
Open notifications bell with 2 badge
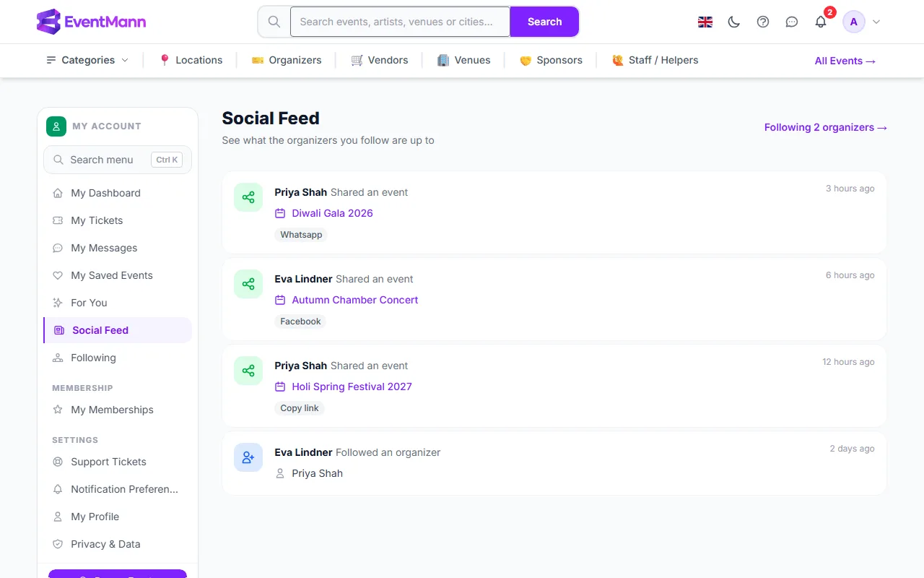[821, 21]
